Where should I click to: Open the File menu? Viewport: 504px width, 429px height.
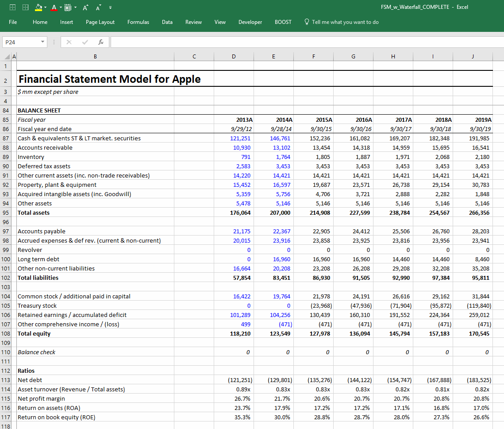click(13, 22)
